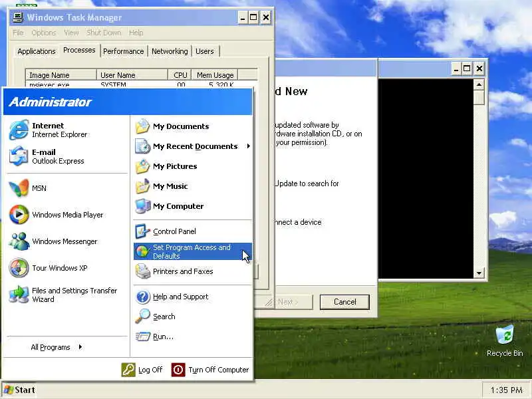
Task: Click the Log Off key icon
Action: point(128,370)
